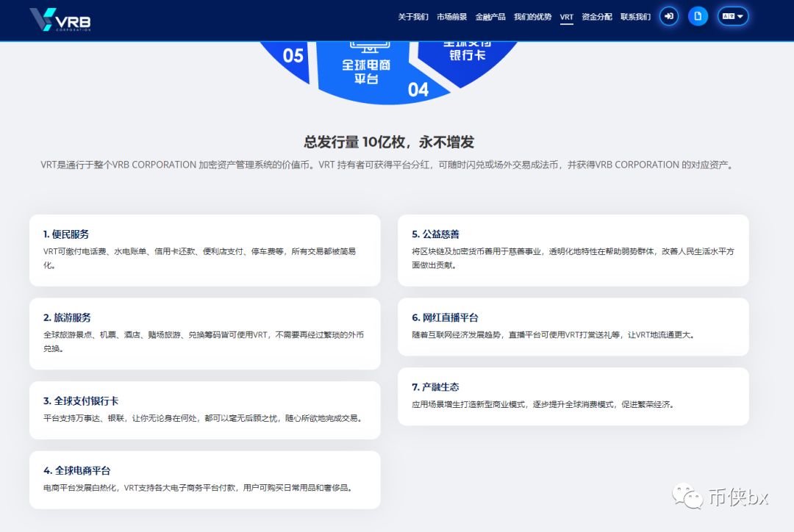Screen dimensions: 794x532
Task: Click text starting 应用场景增生打造
Action: tap(544, 404)
